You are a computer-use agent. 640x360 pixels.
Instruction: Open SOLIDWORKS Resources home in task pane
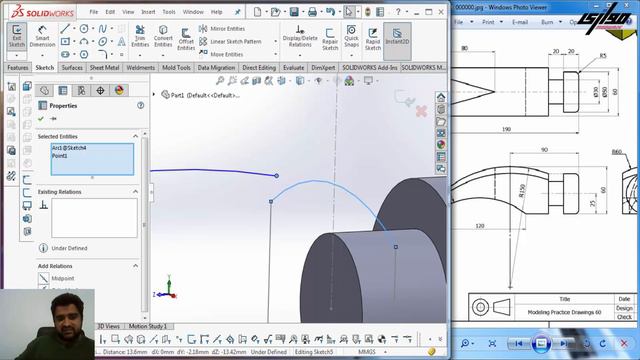point(441,98)
